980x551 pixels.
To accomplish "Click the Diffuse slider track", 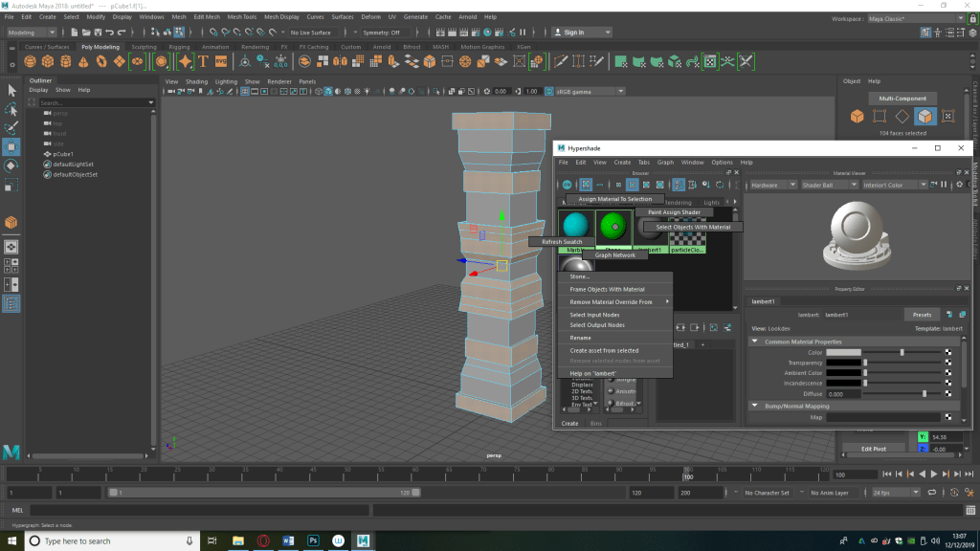I will coord(902,393).
